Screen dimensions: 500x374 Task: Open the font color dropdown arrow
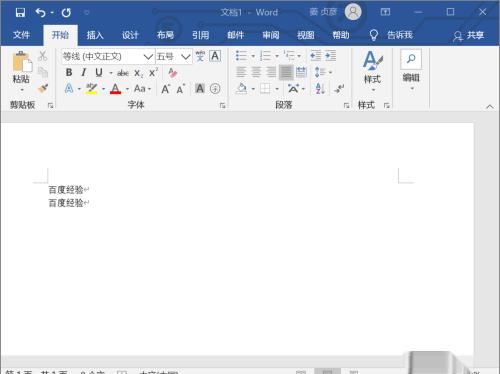127,89
